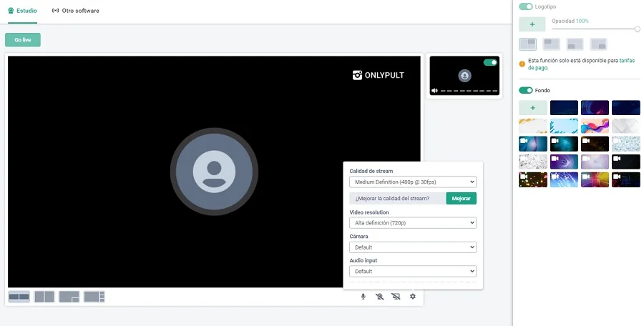This screenshot has width=644, height=326.
Task: Select the main-with-sidebar layout icon
Action: 94,297
